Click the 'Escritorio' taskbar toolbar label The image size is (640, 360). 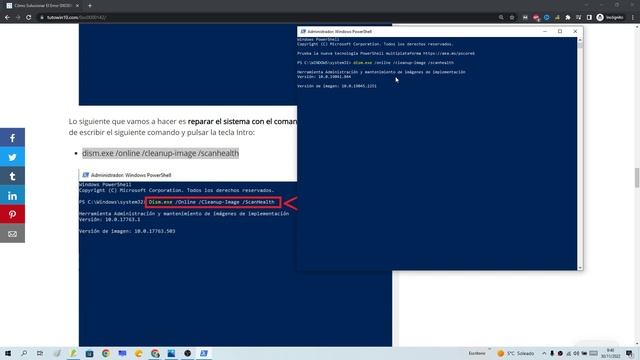[477, 353]
